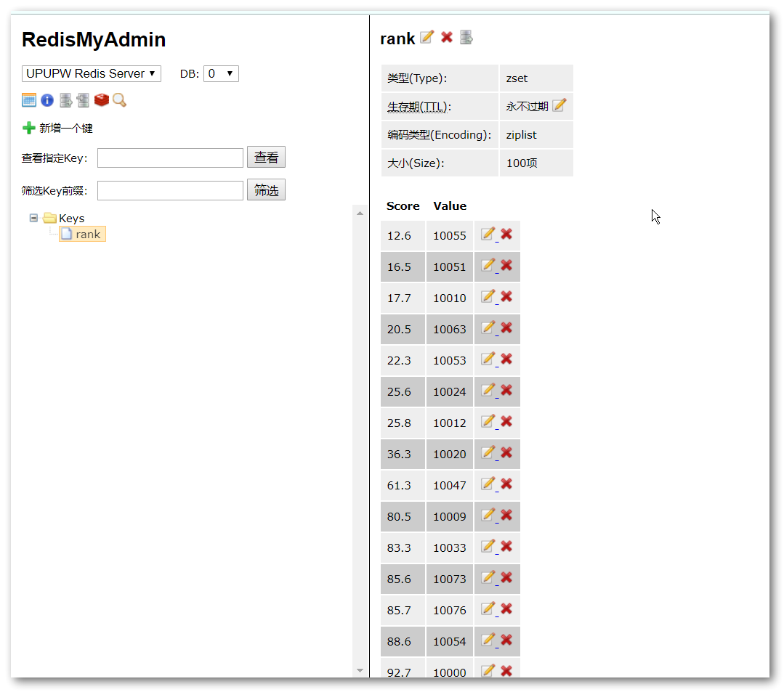Edit the row with value 10073
This screenshot has height=692, width=784.
click(x=488, y=578)
